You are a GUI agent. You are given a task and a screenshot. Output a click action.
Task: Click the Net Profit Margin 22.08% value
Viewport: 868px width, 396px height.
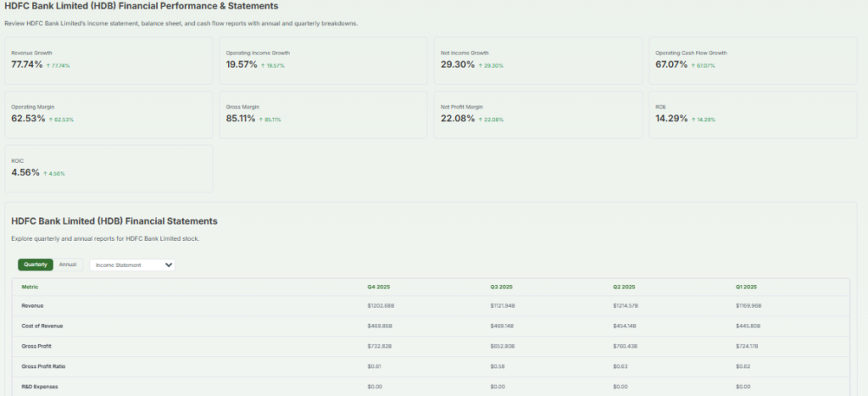[x=456, y=119]
